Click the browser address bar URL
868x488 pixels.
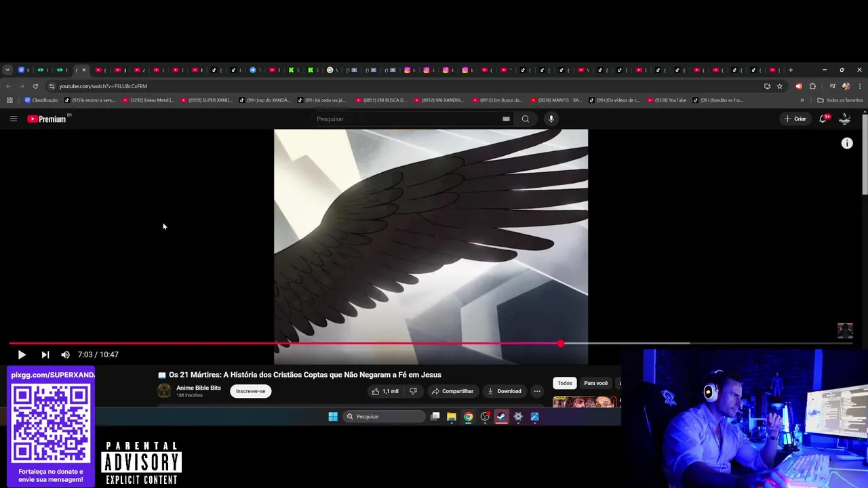coord(103,86)
